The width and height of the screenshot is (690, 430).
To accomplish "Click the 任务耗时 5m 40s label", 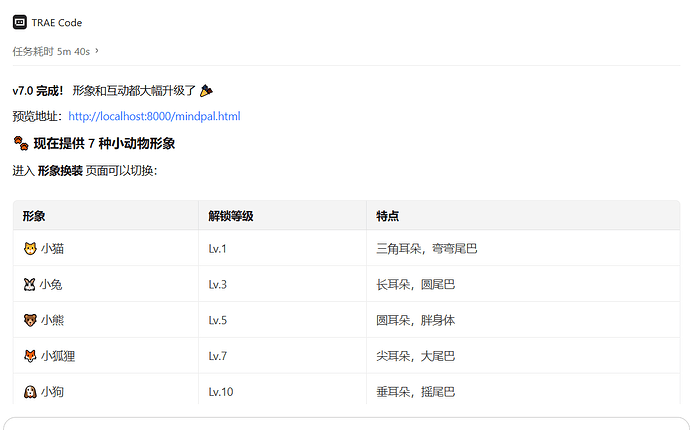I will (51, 51).
